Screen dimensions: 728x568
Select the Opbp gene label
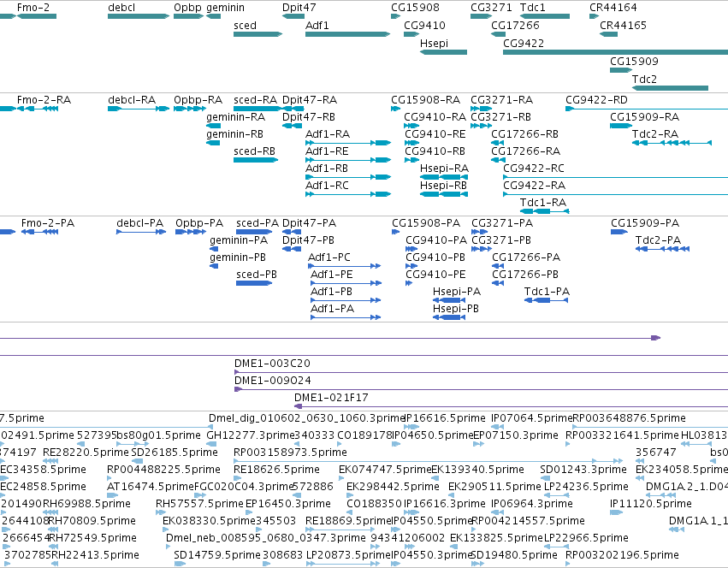point(187,8)
